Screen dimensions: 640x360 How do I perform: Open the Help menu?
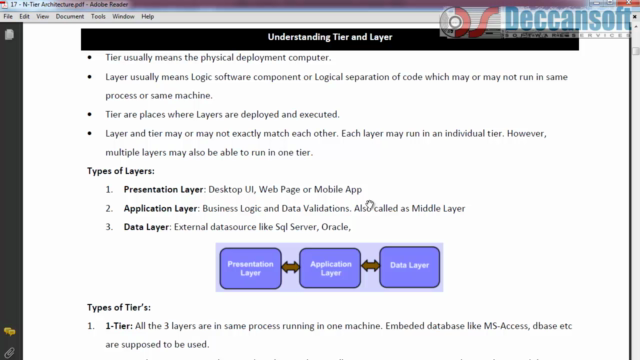point(148,17)
